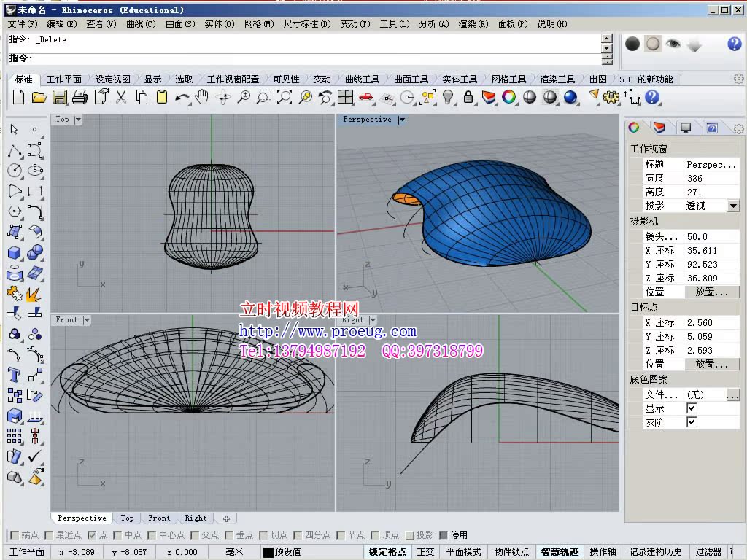Click the target point 位置 放置 button

pos(712,365)
